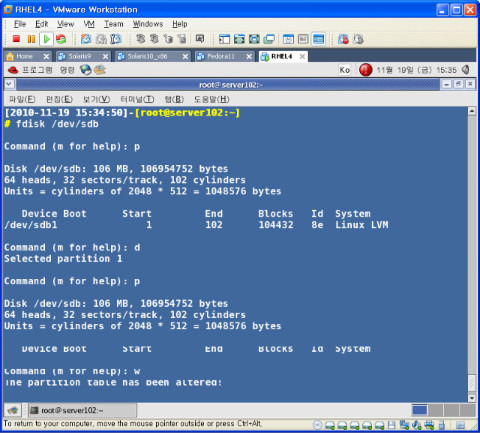The height and width of the screenshot is (433, 480).
Task: Select the second workspace in the switcher
Action: [x=436, y=410]
